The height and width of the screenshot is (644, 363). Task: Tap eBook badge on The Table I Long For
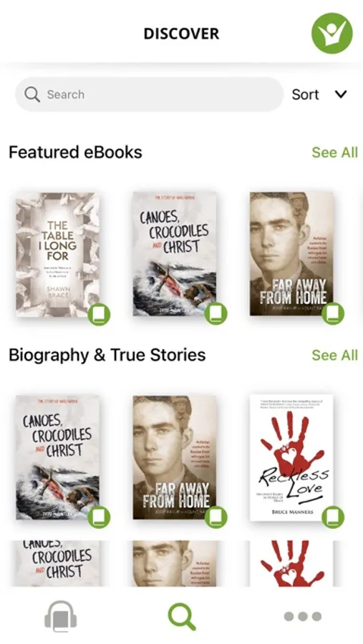pos(99,314)
